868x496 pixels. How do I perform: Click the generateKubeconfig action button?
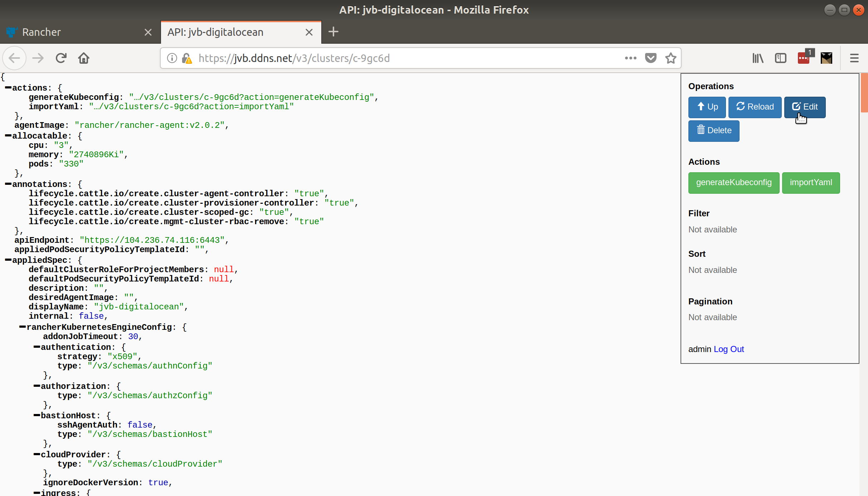[733, 183]
